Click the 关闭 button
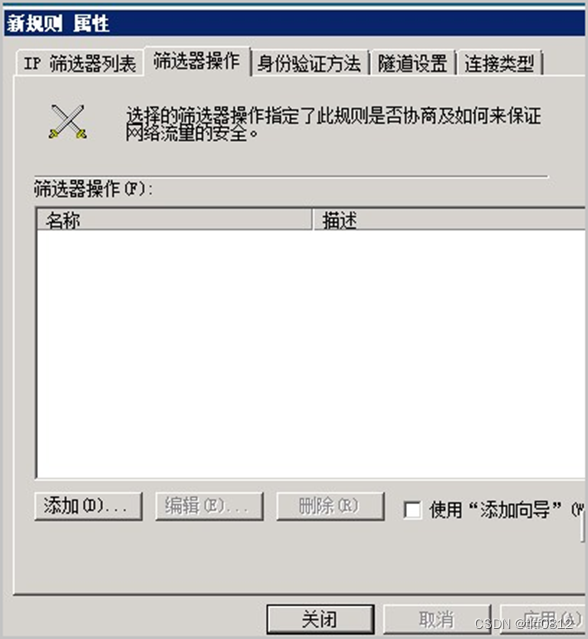588x639 pixels. [320, 619]
